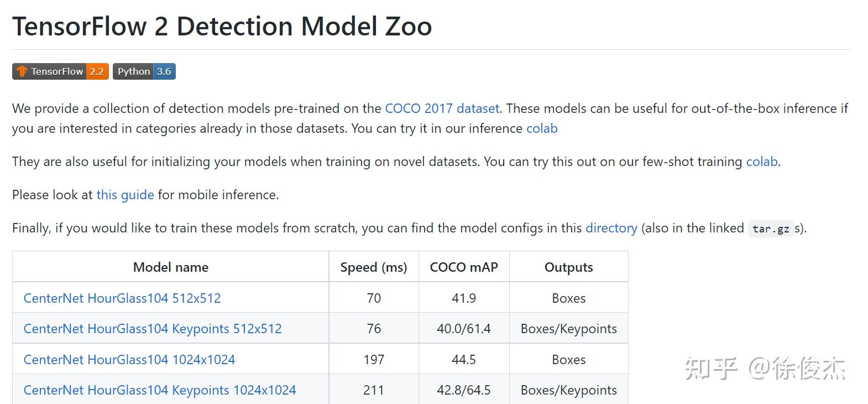Click the tar.gz inline code text
Viewport: 868px width, 404px height.
(x=771, y=229)
